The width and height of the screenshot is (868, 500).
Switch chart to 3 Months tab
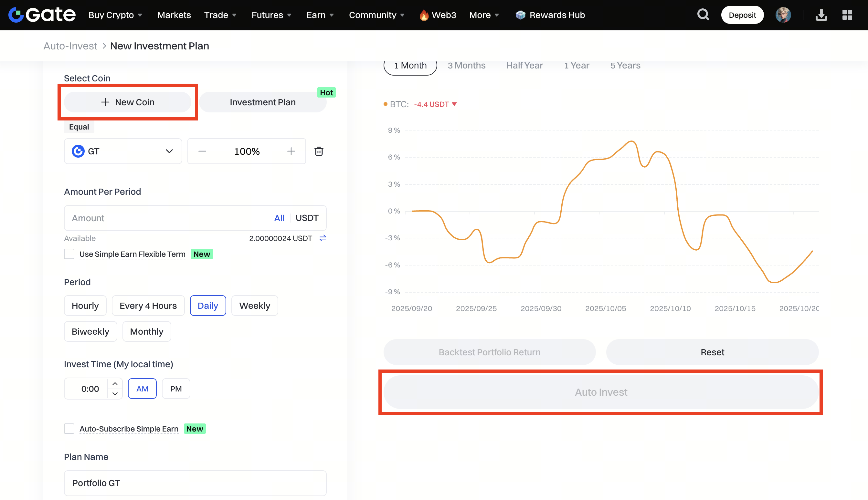[x=466, y=65]
